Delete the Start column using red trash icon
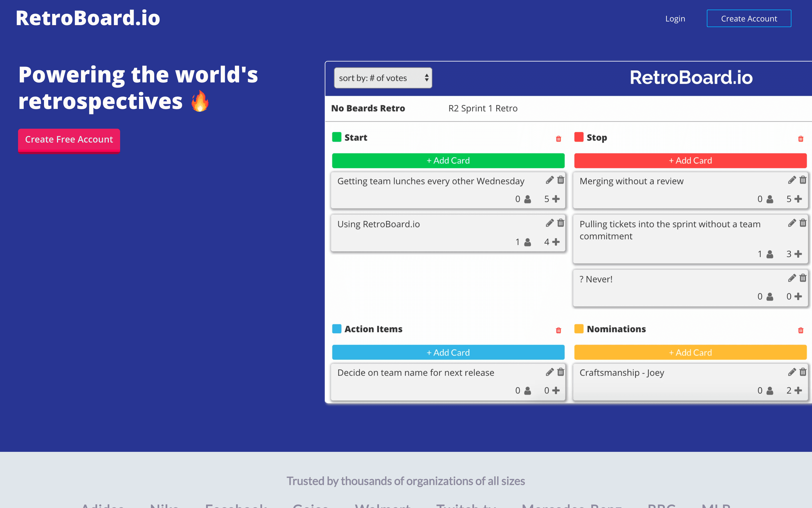The height and width of the screenshot is (508, 812). (558, 138)
